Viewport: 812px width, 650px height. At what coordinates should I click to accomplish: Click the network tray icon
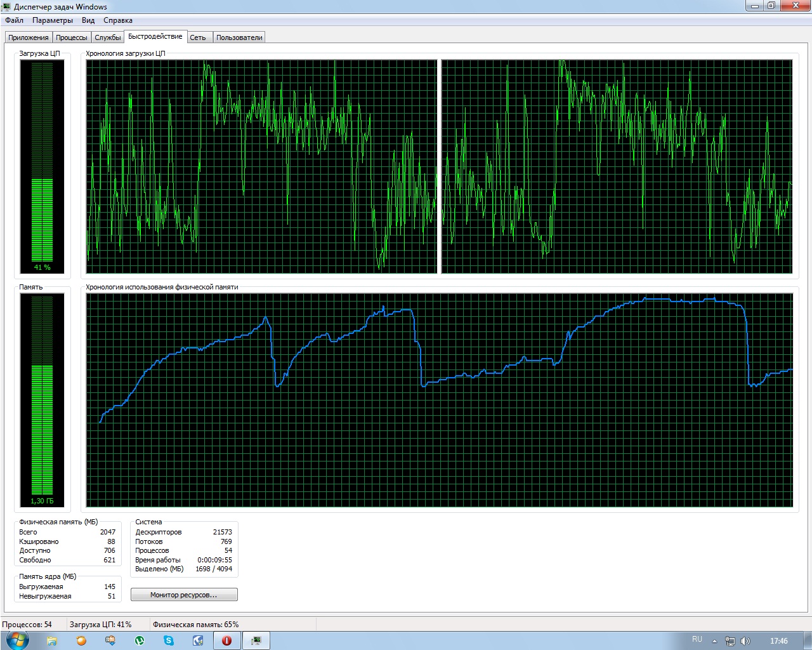click(x=730, y=641)
